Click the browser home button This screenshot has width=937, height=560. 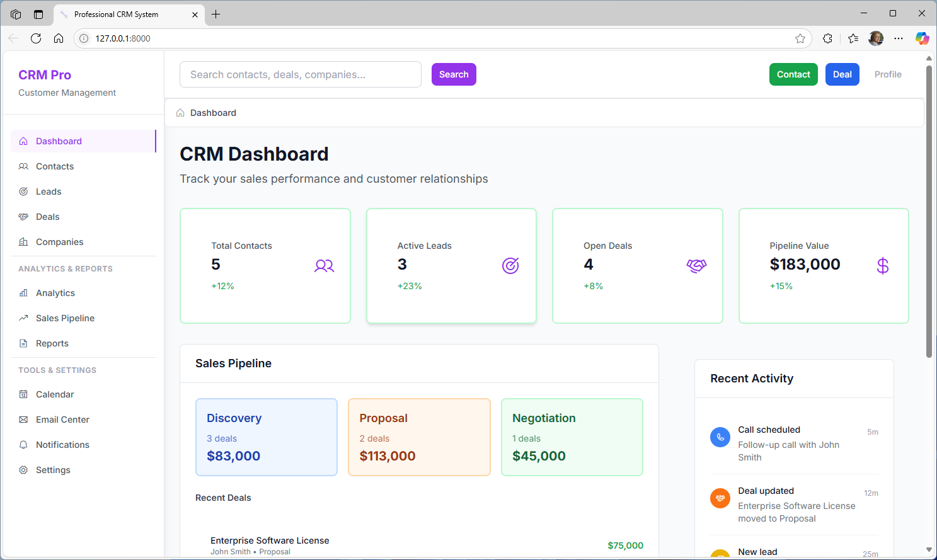point(59,38)
